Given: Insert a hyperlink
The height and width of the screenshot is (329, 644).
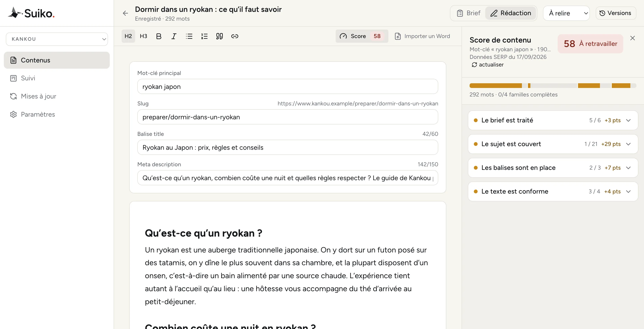Looking at the screenshot, I should [235, 36].
